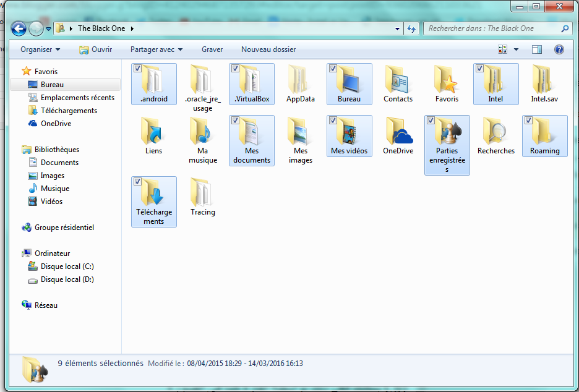
Task: Expand arrow before The Black One
Action: (x=71, y=28)
